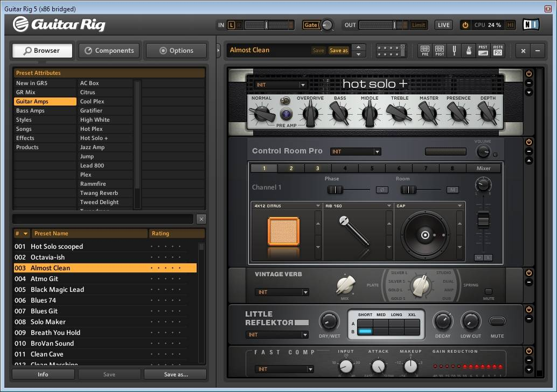The image size is (557, 392).
Task: Open the tuner tool
Action: click(x=454, y=51)
